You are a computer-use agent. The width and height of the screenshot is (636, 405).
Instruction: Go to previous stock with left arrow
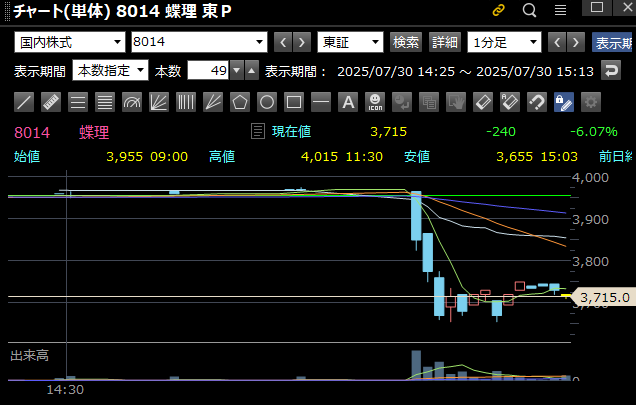283,42
